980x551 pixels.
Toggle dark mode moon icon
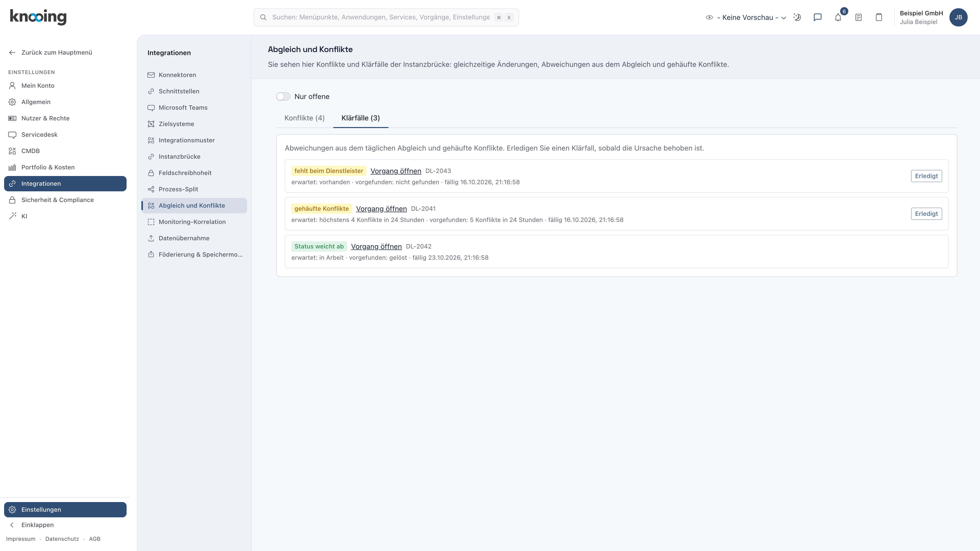pyautogui.click(x=797, y=18)
